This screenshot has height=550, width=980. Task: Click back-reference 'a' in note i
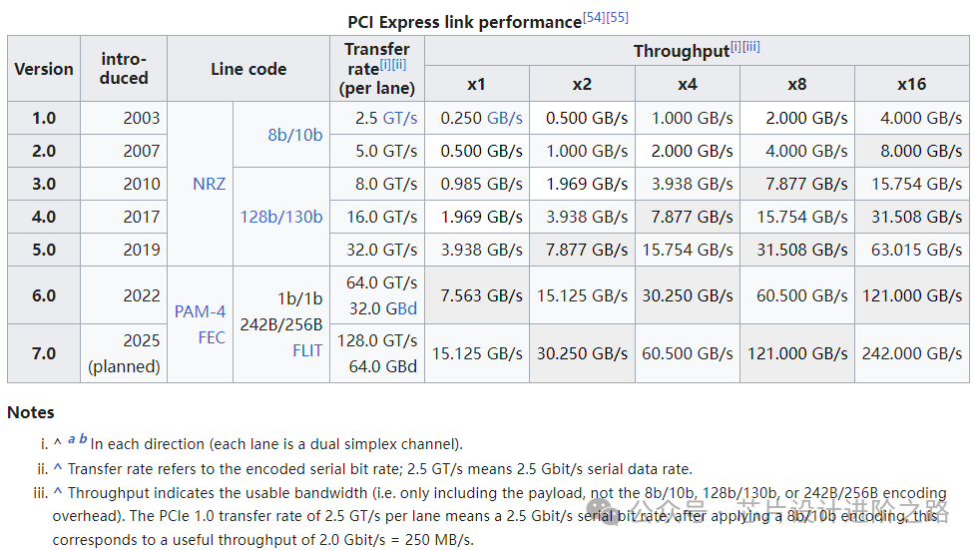click(x=72, y=439)
